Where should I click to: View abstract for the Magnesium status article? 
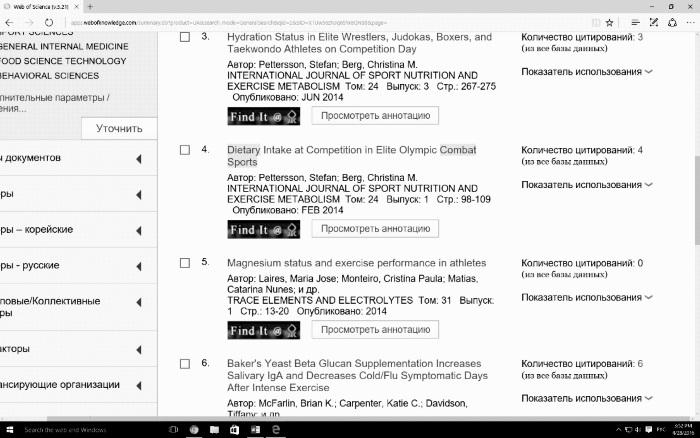point(375,330)
